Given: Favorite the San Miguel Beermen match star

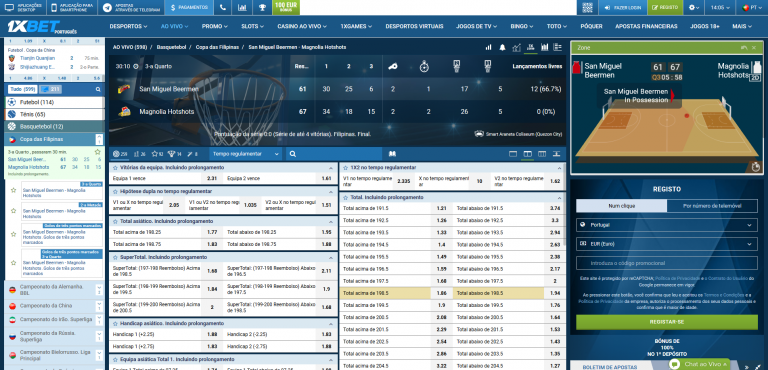Looking at the screenshot, I should (x=97, y=152).
